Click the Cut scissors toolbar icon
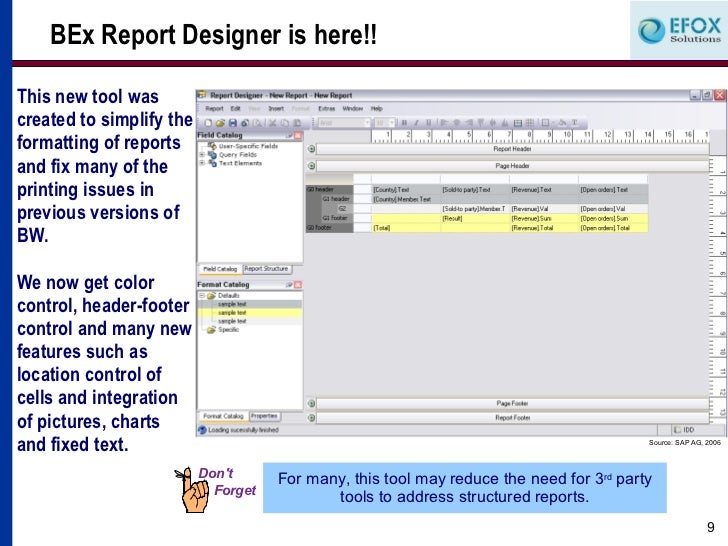 273,123
